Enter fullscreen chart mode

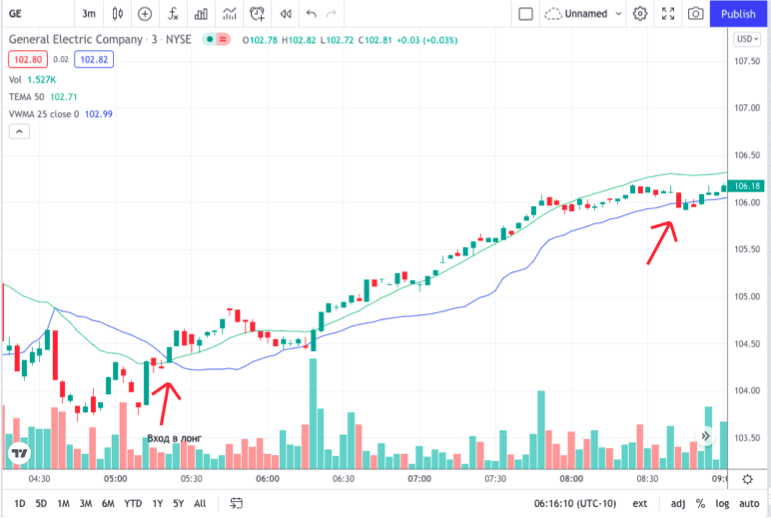click(668, 14)
